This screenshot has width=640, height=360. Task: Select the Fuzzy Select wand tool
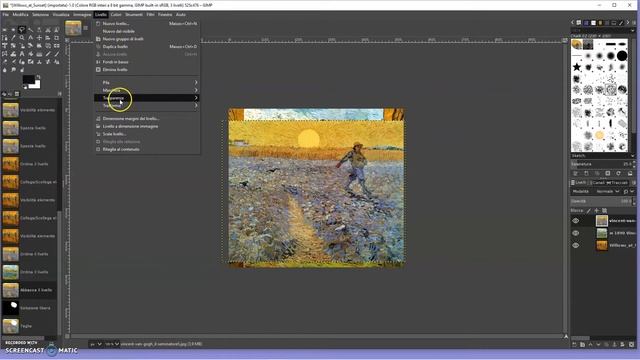pos(30,29)
